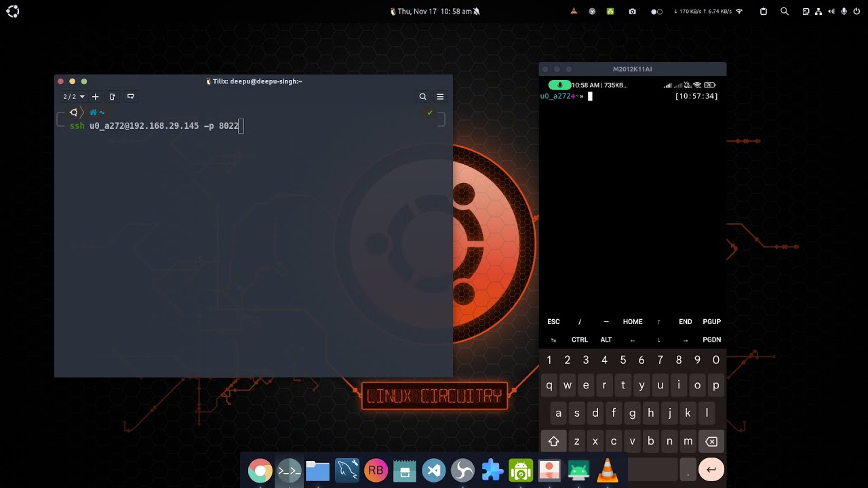The height and width of the screenshot is (488, 868).
Task: Launch MySQL Workbench from the dock
Action: tap(347, 470)
